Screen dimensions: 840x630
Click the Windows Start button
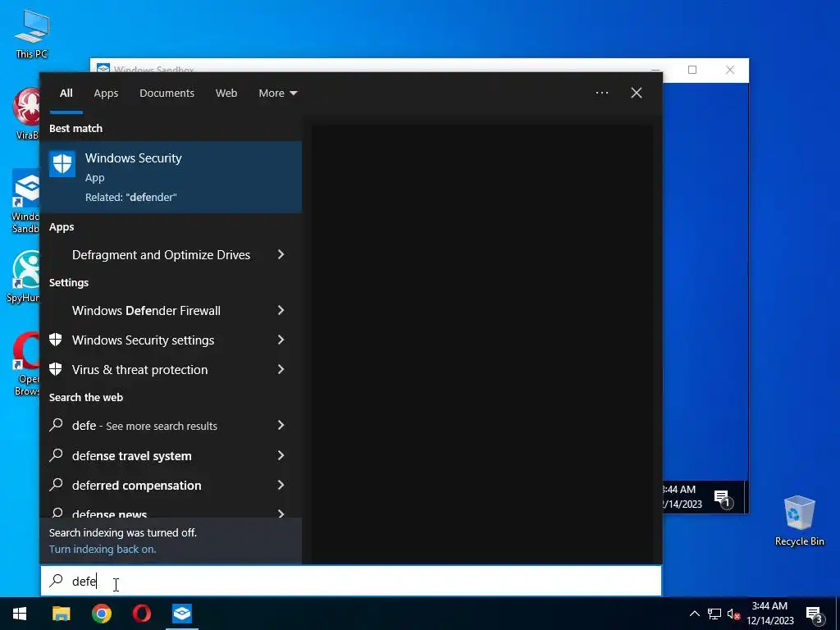(20, 614)
